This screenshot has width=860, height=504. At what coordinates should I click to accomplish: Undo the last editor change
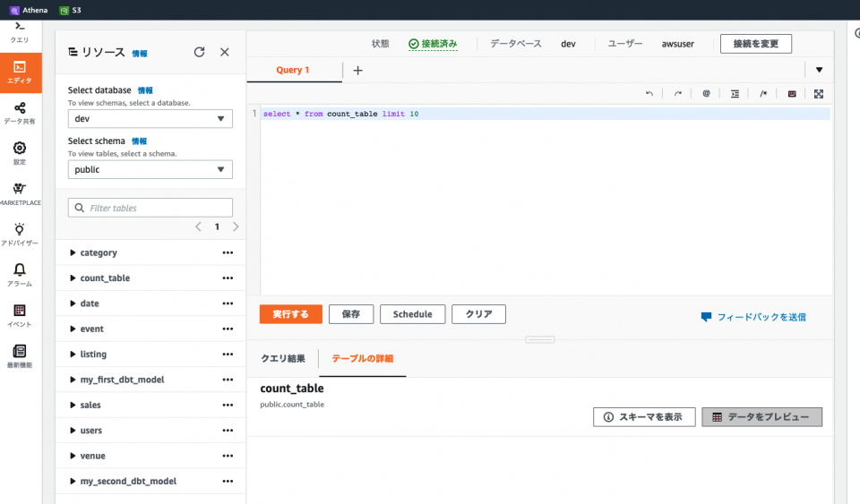649,94
